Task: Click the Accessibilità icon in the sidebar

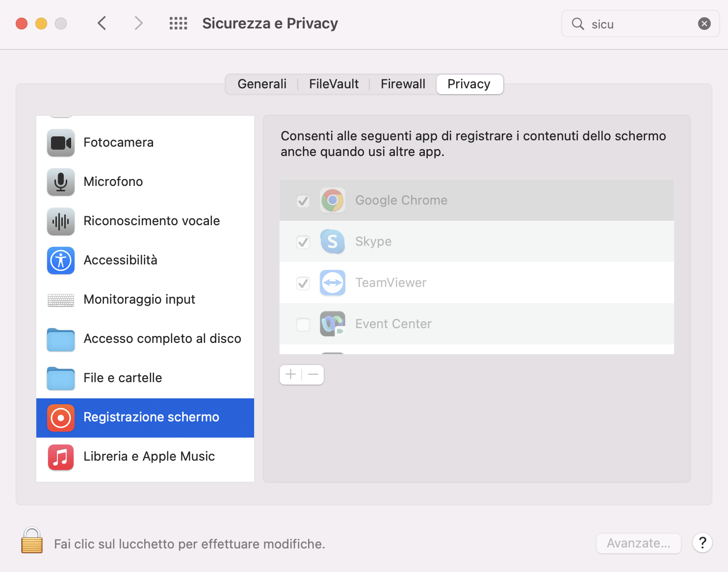Action: [x=61, y=260]
